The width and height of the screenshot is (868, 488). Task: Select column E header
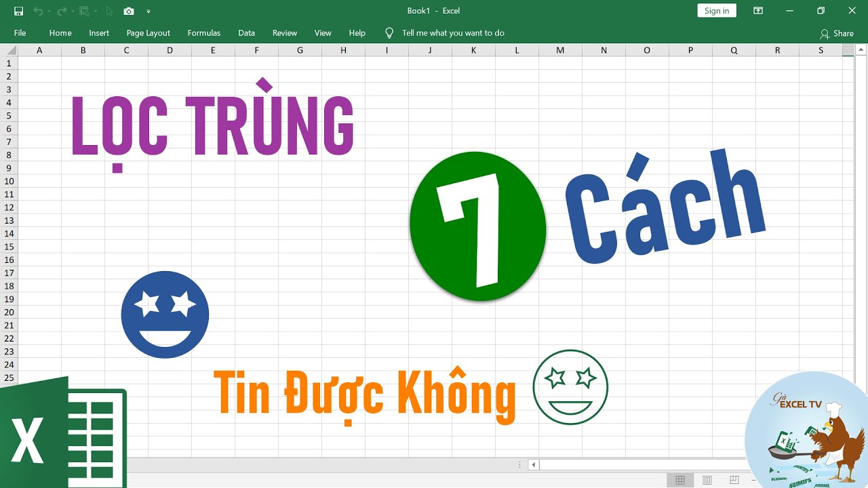point(213,50)
